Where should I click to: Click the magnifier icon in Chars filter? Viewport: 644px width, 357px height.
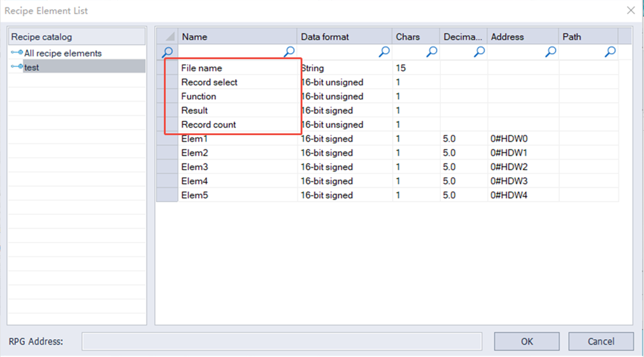click(x=432, y=52)
